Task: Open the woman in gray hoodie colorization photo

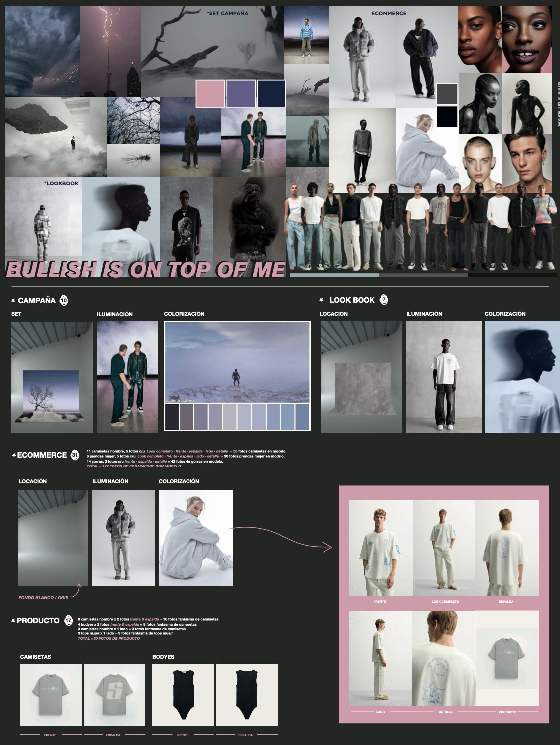Action: coord(196,538)
